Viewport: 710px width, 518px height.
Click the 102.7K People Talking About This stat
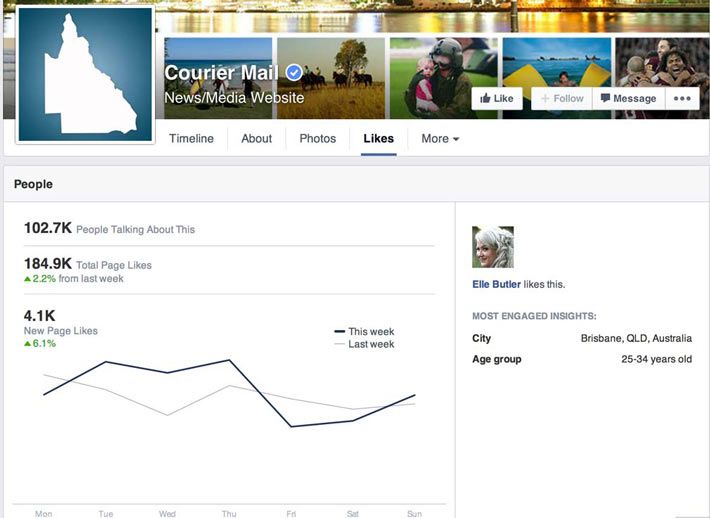pos(109,228)
